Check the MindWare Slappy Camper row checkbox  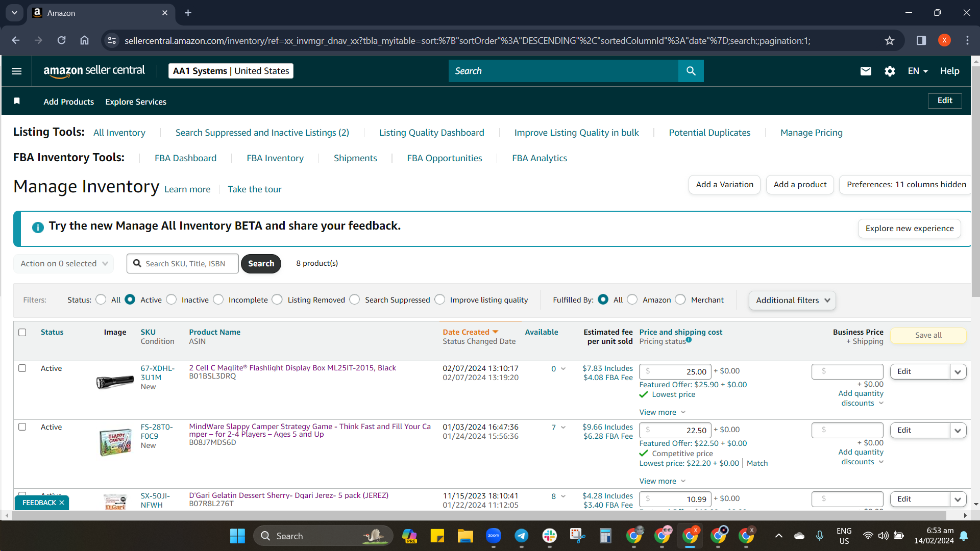(x=22, y=427)
